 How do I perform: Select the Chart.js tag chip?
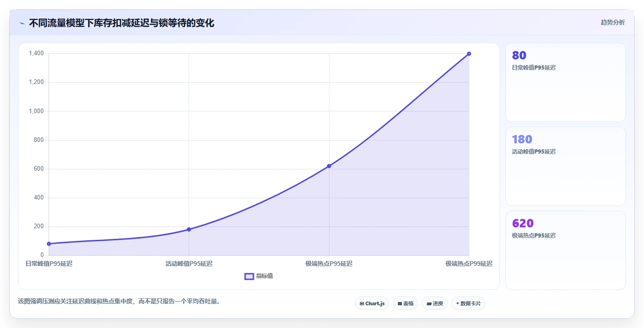point(372,303)
